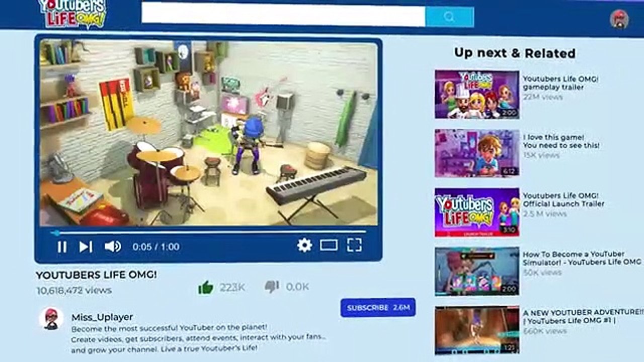Screen dimensions: 644x362
Task: Click 'Youtubers Life OMG! Official Launch Trailer' title
Action: [563, 200]
